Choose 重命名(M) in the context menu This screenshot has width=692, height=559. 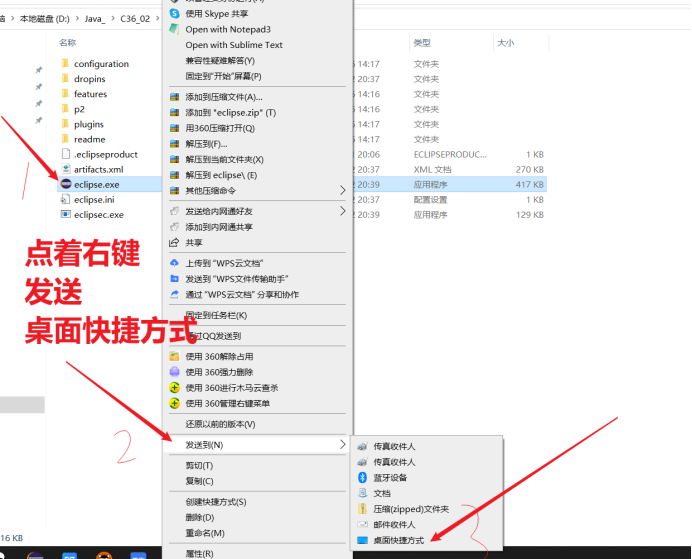coord(205,533)
